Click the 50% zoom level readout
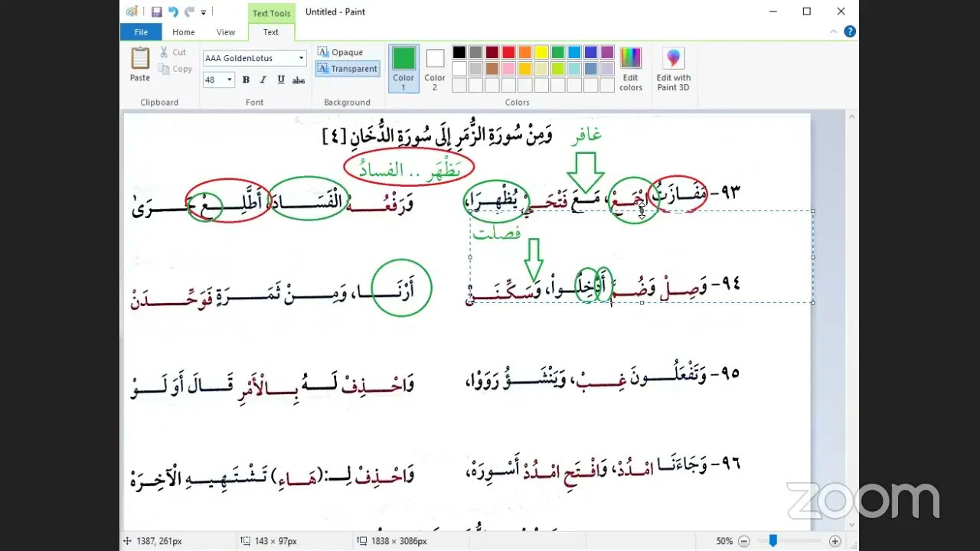The height and width of the screenshot is (551, 980). 724,541
